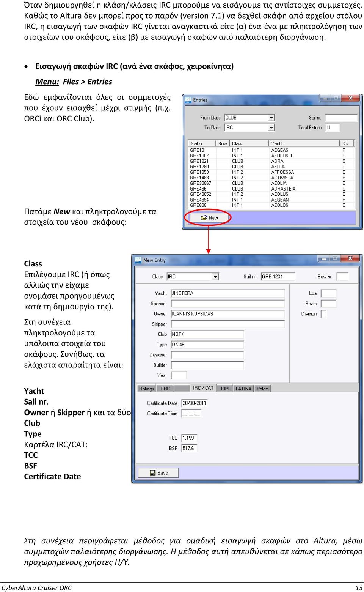
Task: Select the GRE4994 AEGEAN row
Action: (x=271, y=200)
